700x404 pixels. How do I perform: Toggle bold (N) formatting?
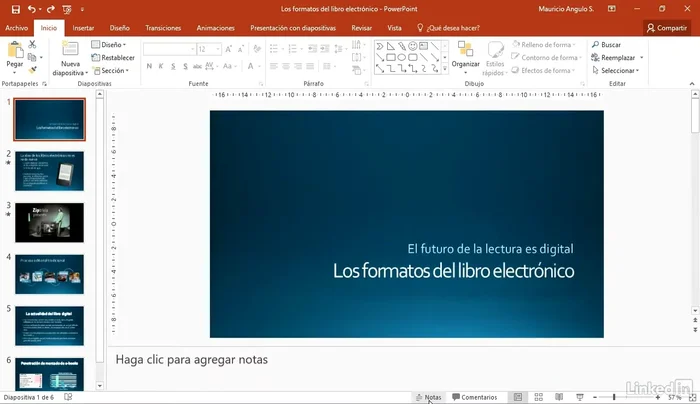pos(149,66)
